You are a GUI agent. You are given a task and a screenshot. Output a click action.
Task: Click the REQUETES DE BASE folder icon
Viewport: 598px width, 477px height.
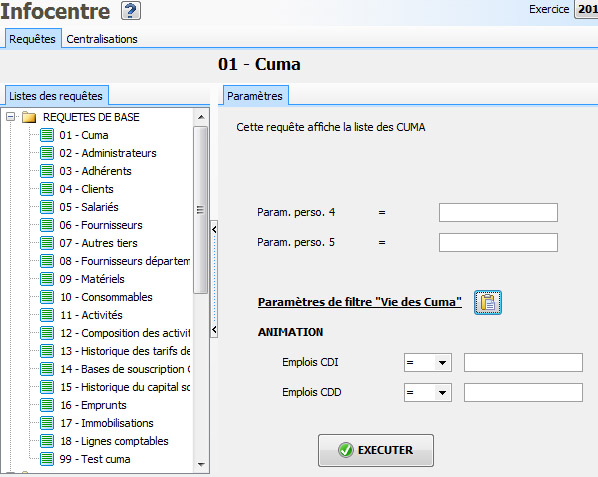29,117
